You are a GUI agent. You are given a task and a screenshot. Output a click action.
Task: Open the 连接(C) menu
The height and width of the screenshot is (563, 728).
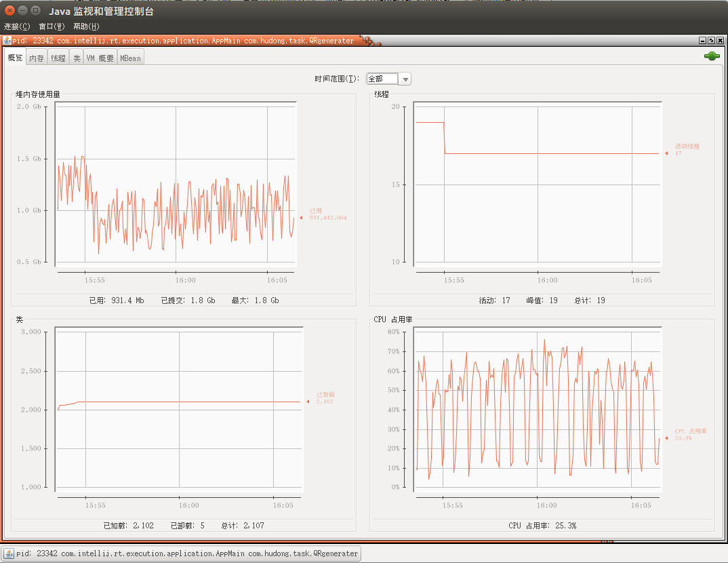tap(17, 26)
